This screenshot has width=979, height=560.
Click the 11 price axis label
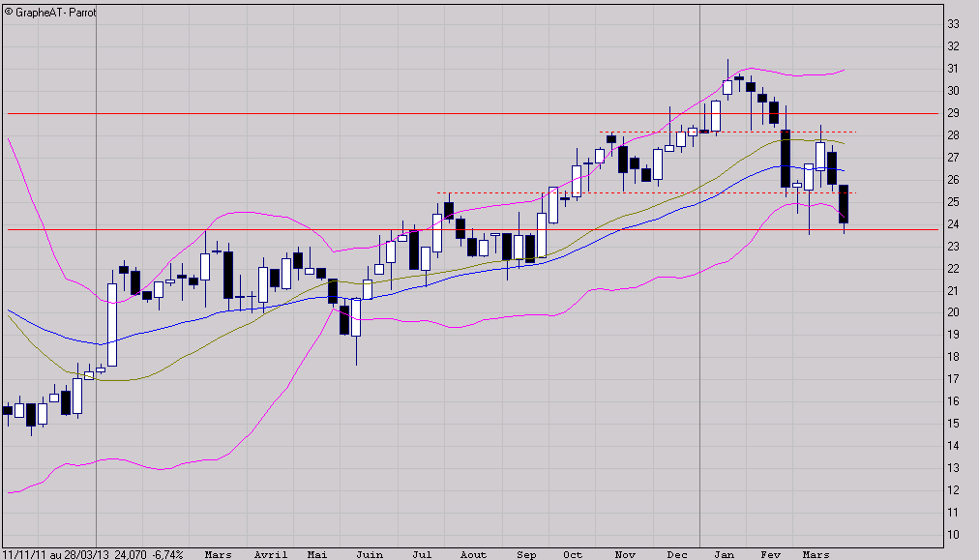(954, 513)
